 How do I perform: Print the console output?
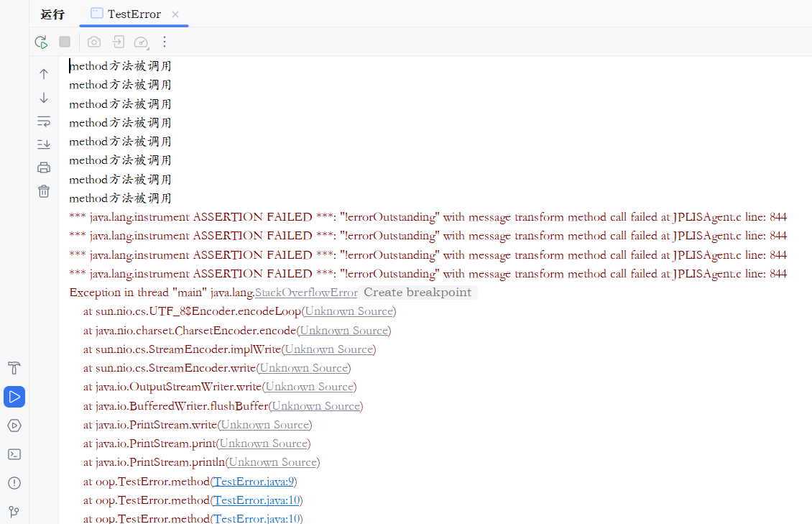(x=44, y=167)
